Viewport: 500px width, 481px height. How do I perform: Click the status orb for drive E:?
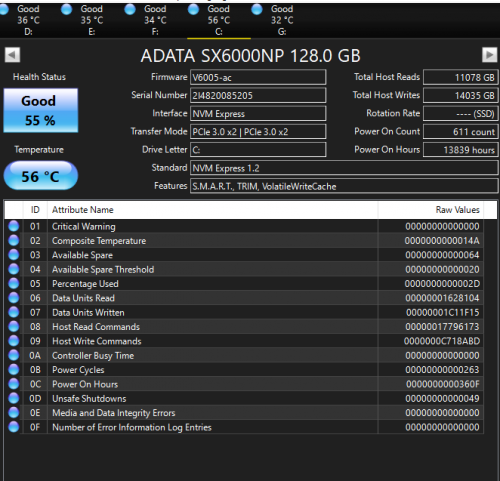[x=66, y=10]
